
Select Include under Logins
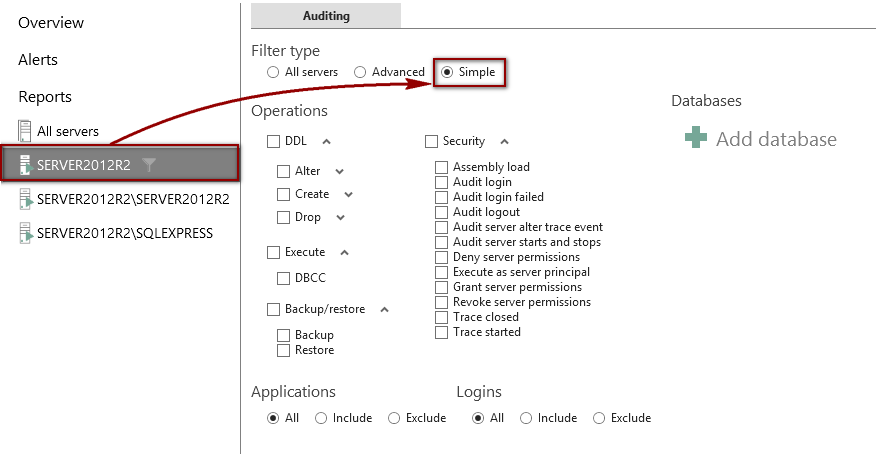click(526, 418)
